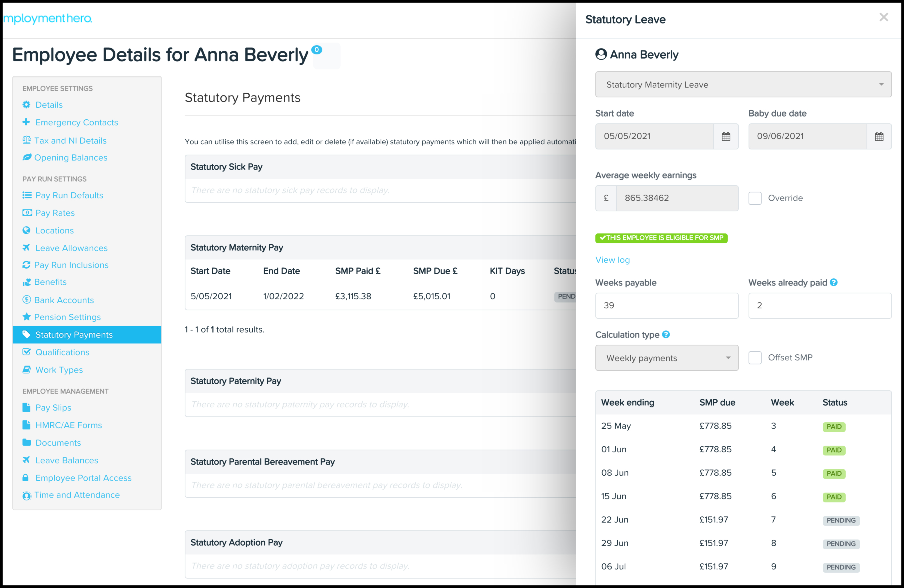Click the Weeks already paid help icon
Image resolution: width=904 pixels, height=588 pixels.
(833, 282)
